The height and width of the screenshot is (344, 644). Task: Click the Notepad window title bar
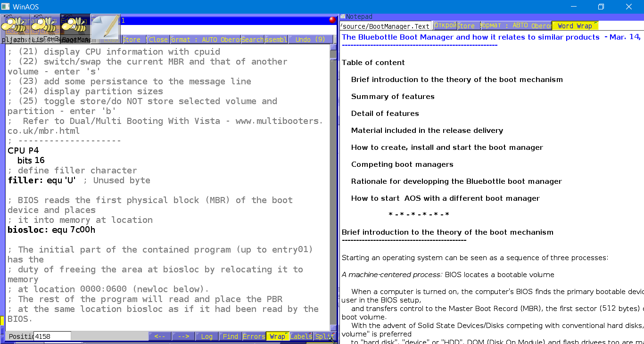click(491, 16)
